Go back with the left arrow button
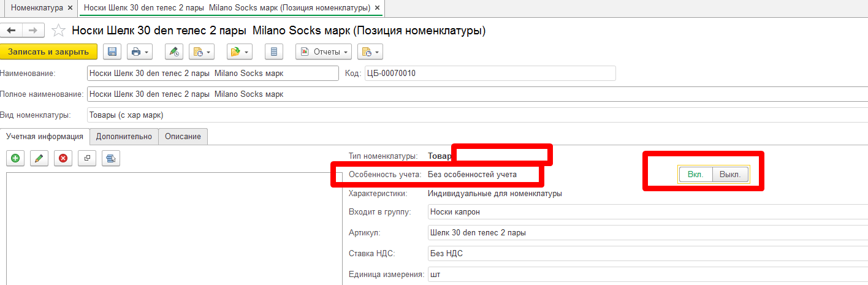The image size is (868, 285). (12, 31)
